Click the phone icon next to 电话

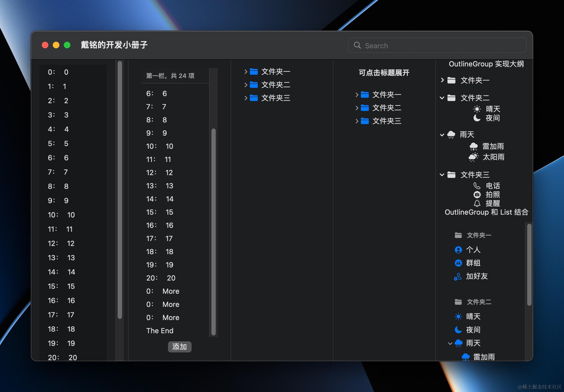[477, 186]
